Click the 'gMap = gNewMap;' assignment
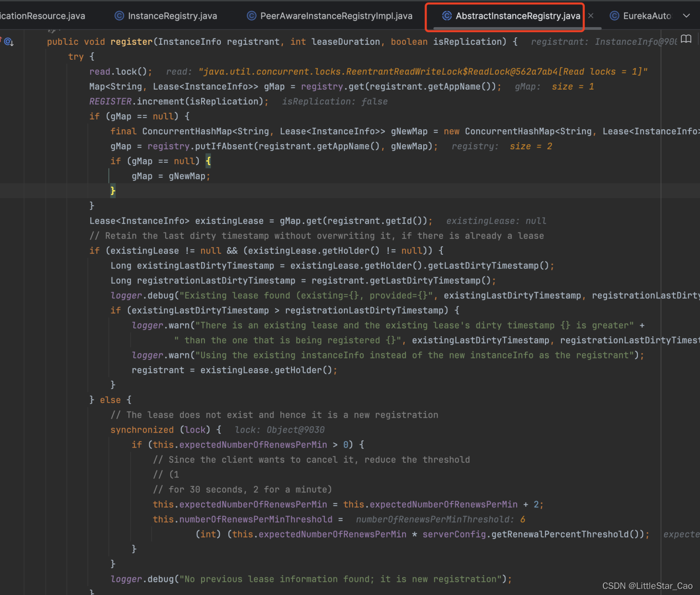The image size is (700, 595). coord(171,176)
